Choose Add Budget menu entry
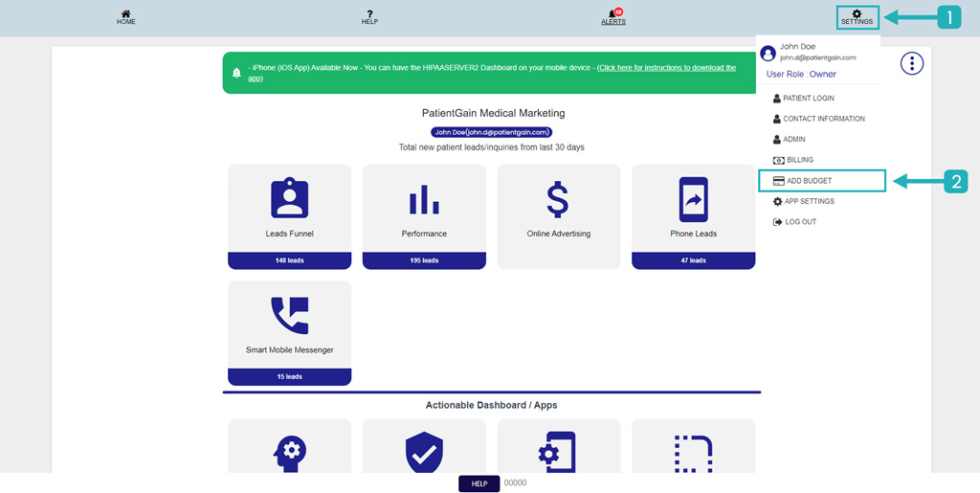 821,181
